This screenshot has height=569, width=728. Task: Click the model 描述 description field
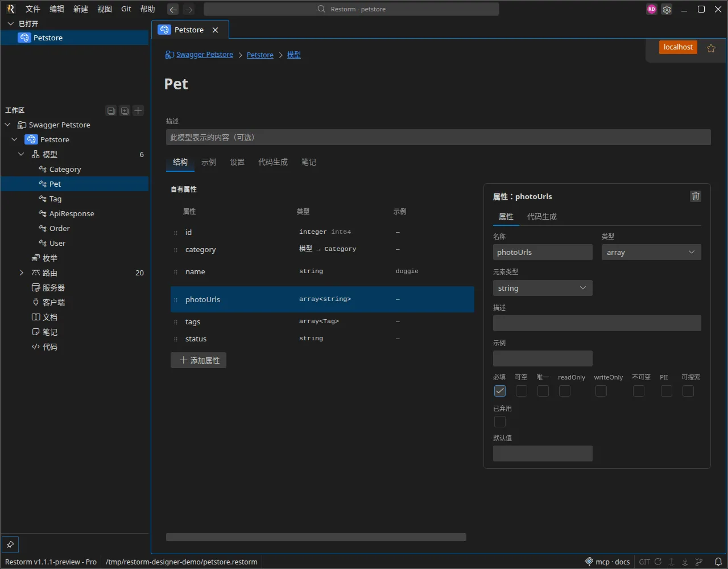click(439, 137)
